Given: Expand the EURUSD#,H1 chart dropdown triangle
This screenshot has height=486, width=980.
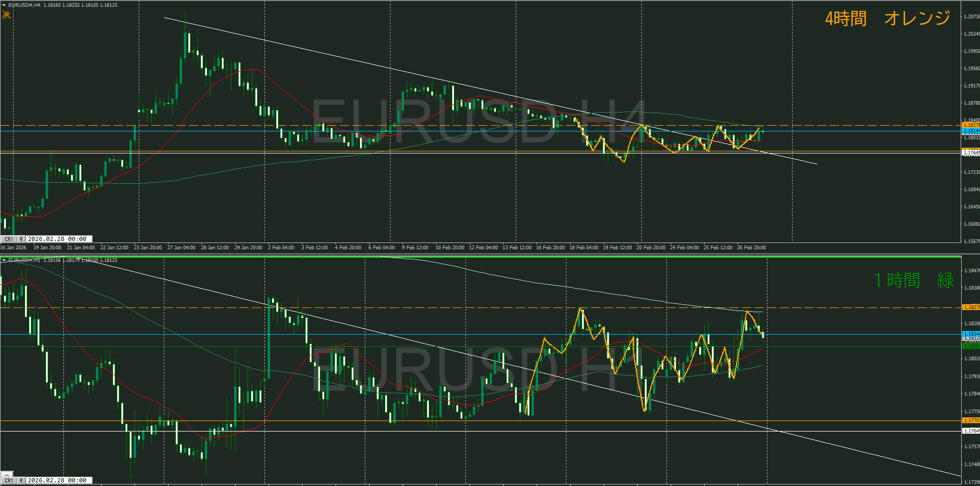Looking at the screenshot, I should pos(4,260).
